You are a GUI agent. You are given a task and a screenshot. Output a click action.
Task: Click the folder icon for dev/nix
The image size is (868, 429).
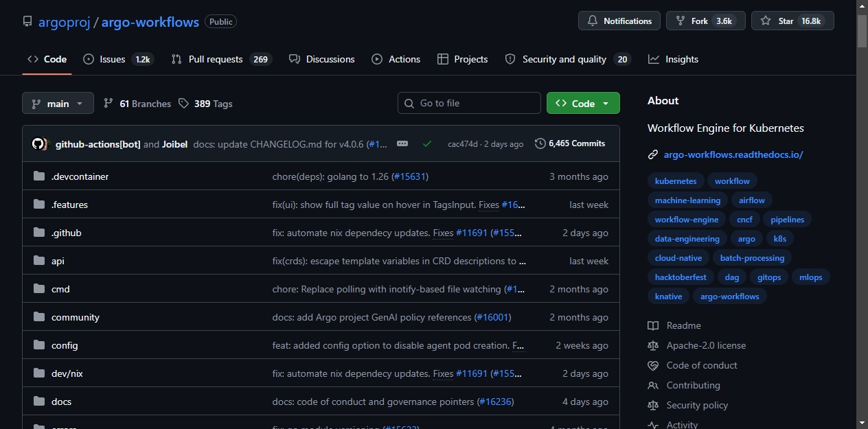(x=39, y=373)
